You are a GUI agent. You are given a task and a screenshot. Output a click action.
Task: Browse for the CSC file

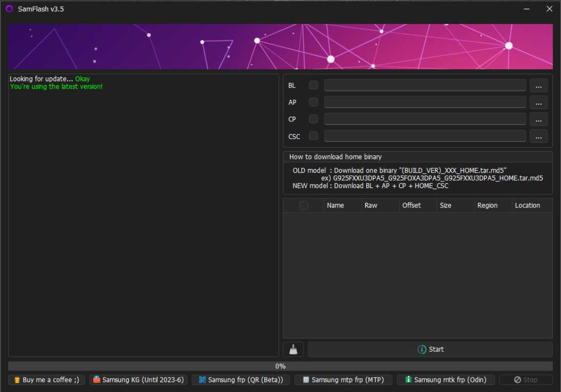point(538,136)
